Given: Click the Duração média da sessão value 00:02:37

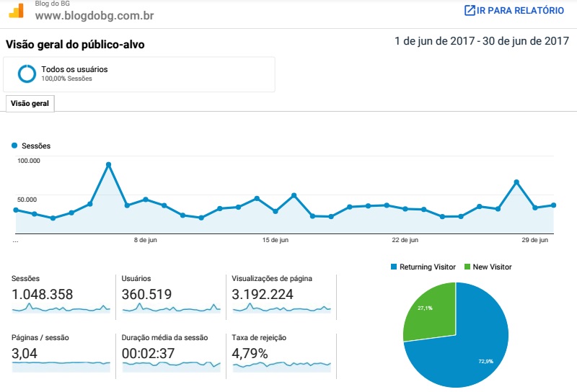Looking at the screenshot, I should pyautogui.click(x=148, y=353).
